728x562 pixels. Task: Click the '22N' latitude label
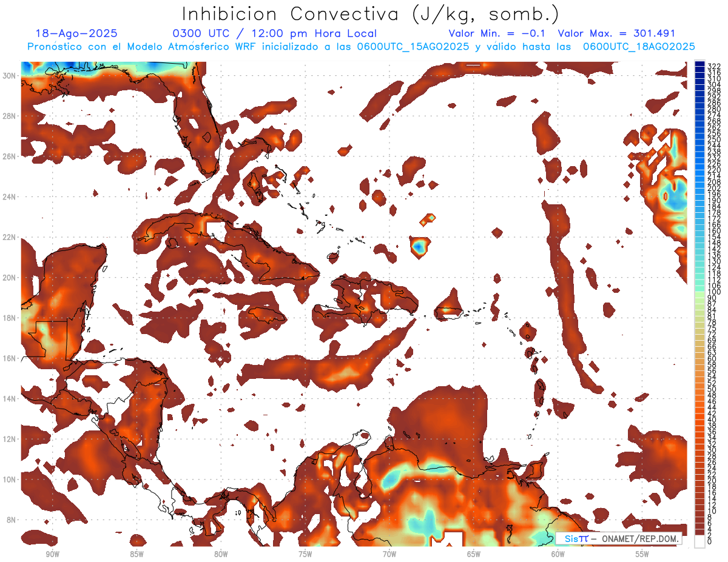coord(10,237)
